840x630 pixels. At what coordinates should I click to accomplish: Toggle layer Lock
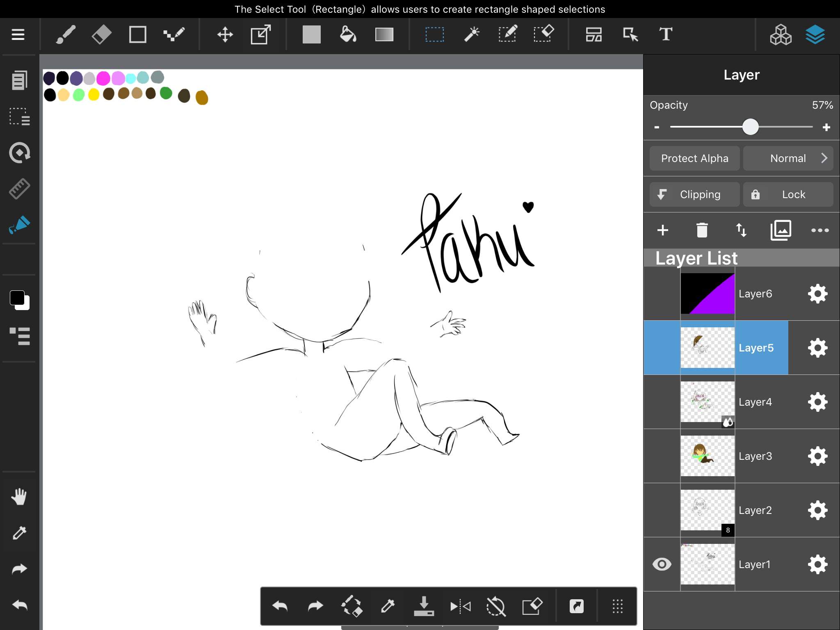coord(788,194)
